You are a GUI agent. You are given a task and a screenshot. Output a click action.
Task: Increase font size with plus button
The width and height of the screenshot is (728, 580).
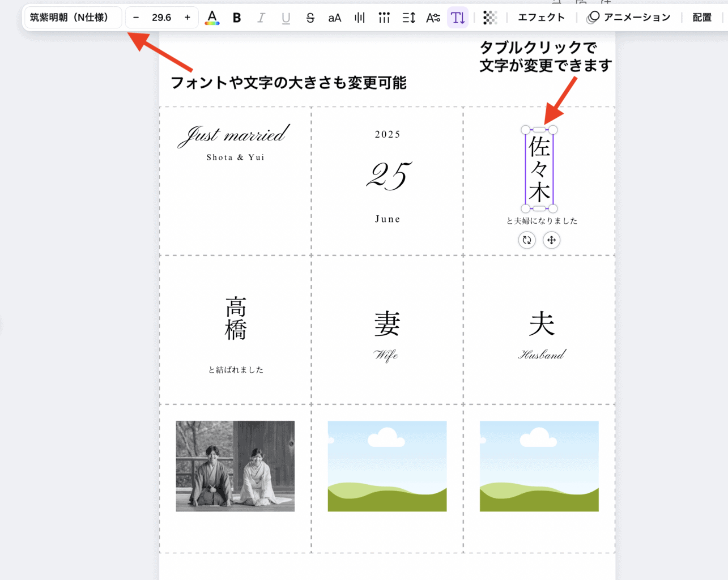click(x=188, y=18)
